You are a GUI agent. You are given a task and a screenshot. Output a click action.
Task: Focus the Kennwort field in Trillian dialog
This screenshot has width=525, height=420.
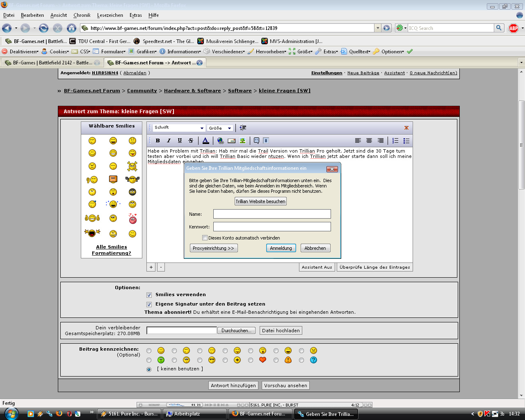point(272,226)
